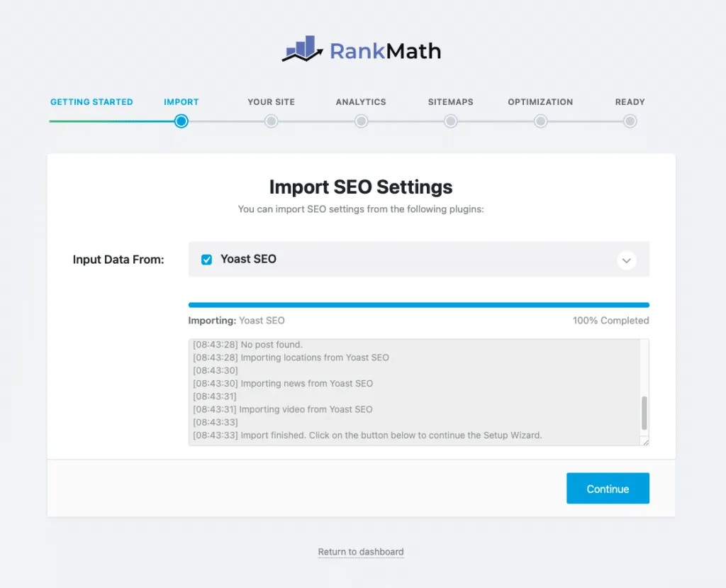
Task: Click the Continue button
Action: click(x=608, y=488)
